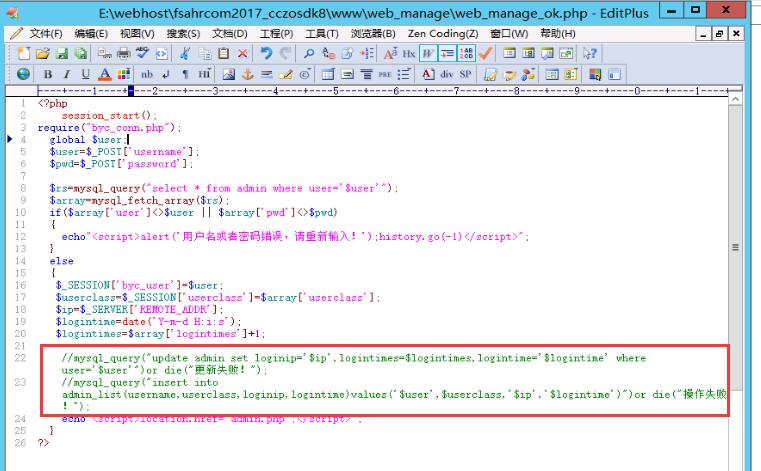The image size is (761, 471).
Task: Open the heading Hi dropdown
Action: pyautogui.click(x=204, y=74)
